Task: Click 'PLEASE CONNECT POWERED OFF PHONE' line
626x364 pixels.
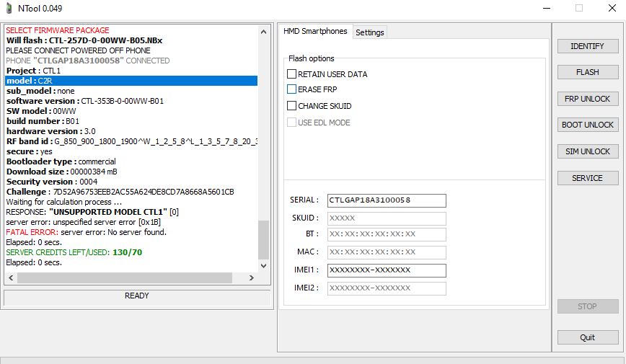Action: coord(78,50)
